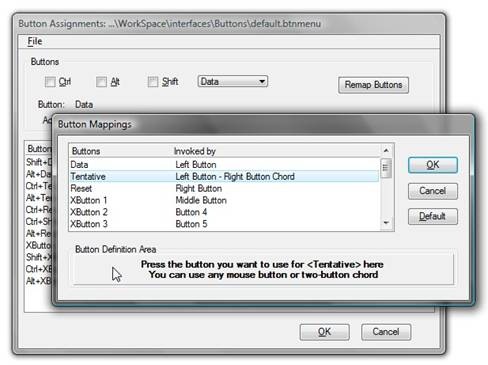Select the Tentative mapping row
This screenshot has height=365, width=488.
(224, 176)
